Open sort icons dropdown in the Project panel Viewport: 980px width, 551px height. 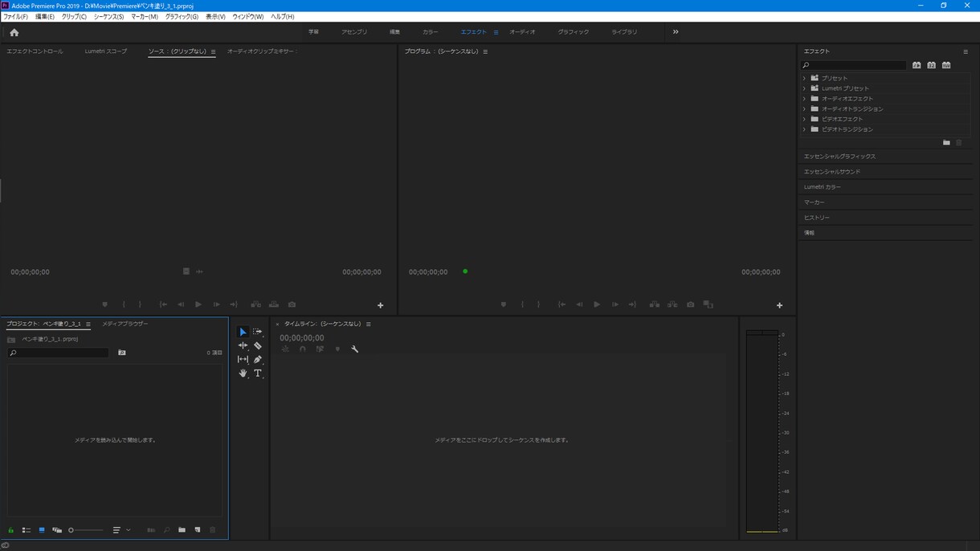pyautogui.click(x=120, y=530)
